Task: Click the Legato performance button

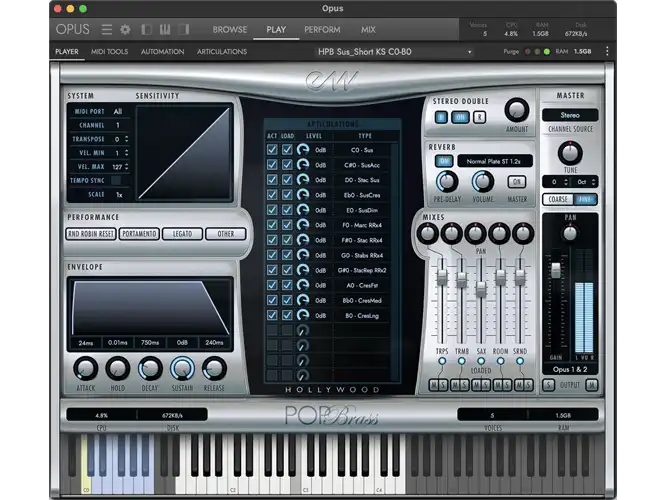Action: pos(182,234)
